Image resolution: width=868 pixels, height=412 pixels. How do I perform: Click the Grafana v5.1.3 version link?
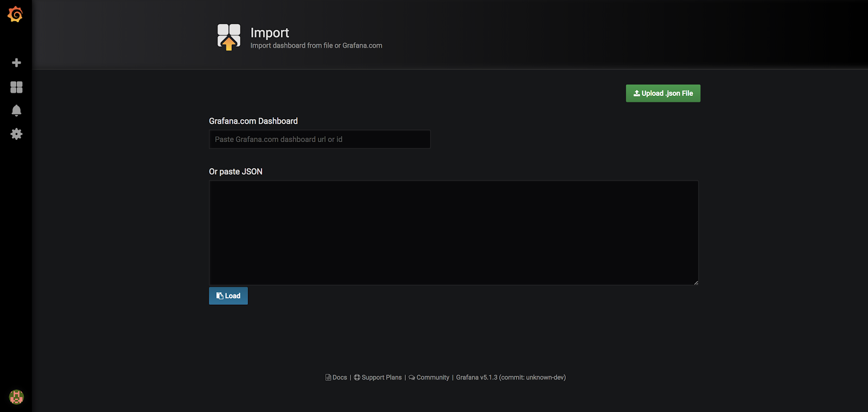point(511,377)
